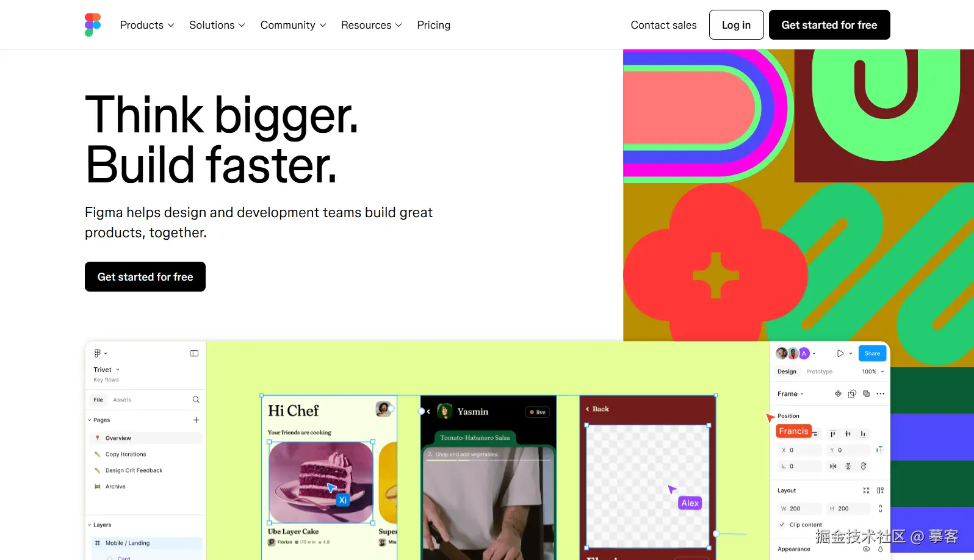This screenshot has height=560, width=974.
Task: Open the 100% zoom dropdown
Action: click(x=873, y=372)
